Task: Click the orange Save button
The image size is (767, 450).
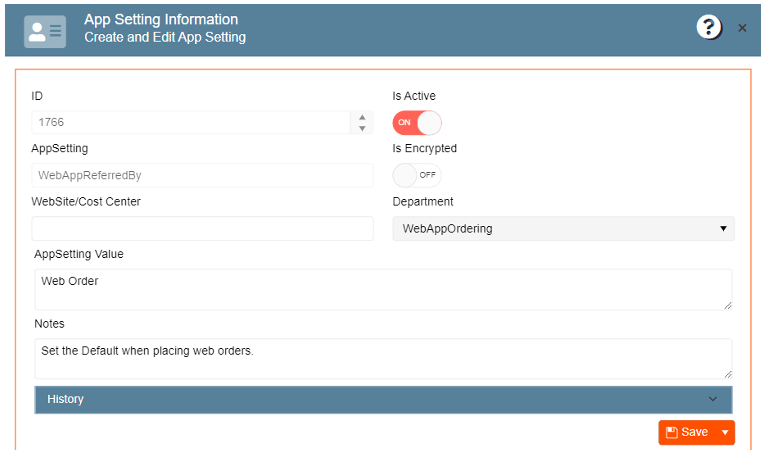Action: 686,432
